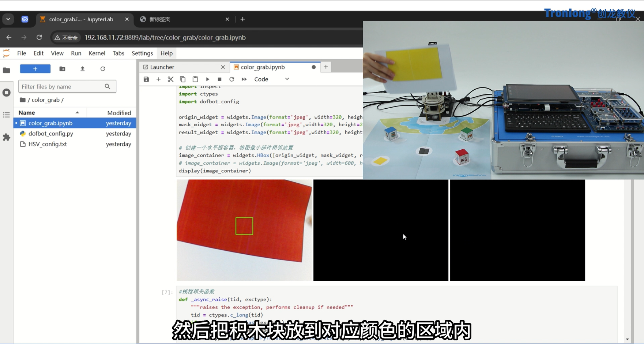Viewport: 644px width, 344px height.
Task: Open the Tabs menu
Action: (118, 53)
